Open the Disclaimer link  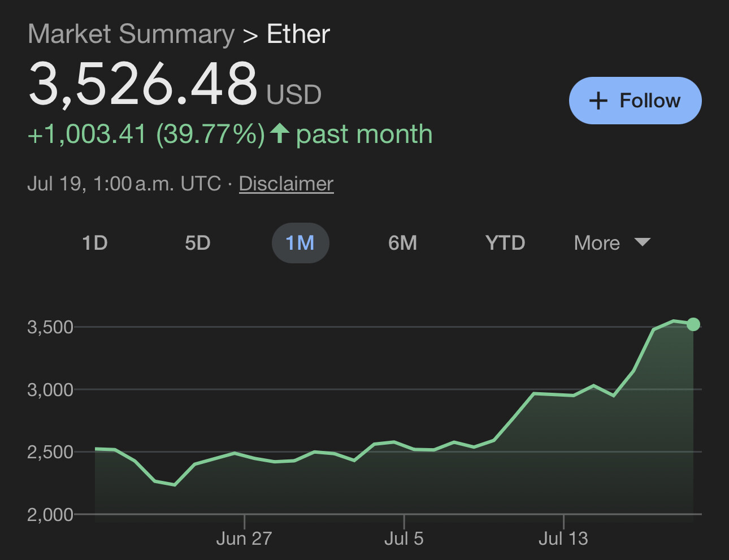tap(286, 183)
